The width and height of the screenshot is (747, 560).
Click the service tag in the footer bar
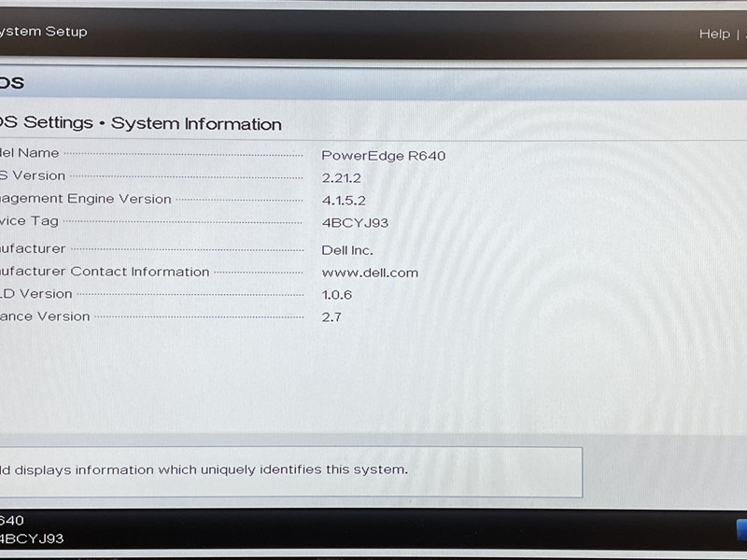[x=32, y=539]
